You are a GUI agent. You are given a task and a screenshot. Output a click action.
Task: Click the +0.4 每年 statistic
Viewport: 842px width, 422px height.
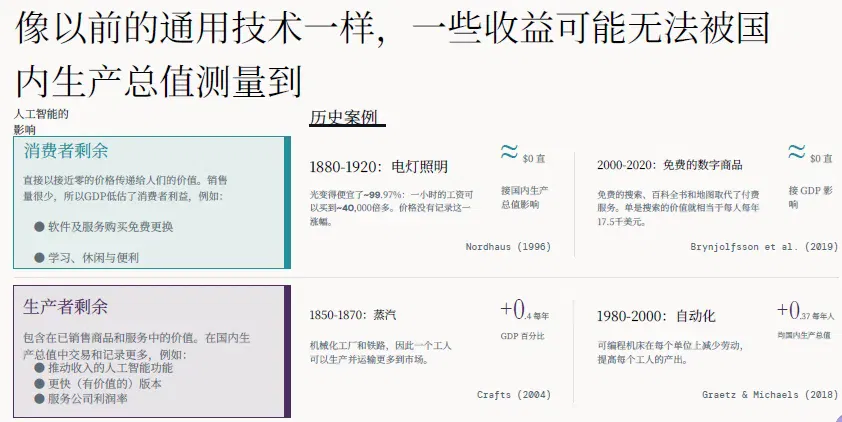coord(525,310)
